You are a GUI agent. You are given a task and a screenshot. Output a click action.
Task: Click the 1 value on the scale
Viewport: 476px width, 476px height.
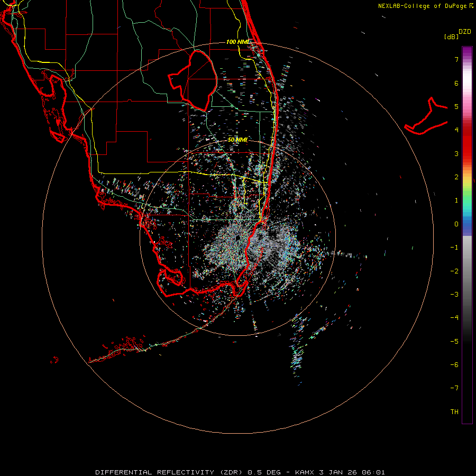click(x=456, y=200)
